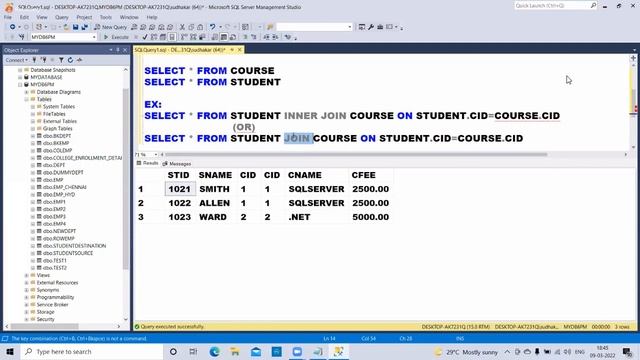The height and width of the screenshot is (360, 640).
Task: Switch to the Results tab
Action: pyautogui.click(x=147, y=163)
